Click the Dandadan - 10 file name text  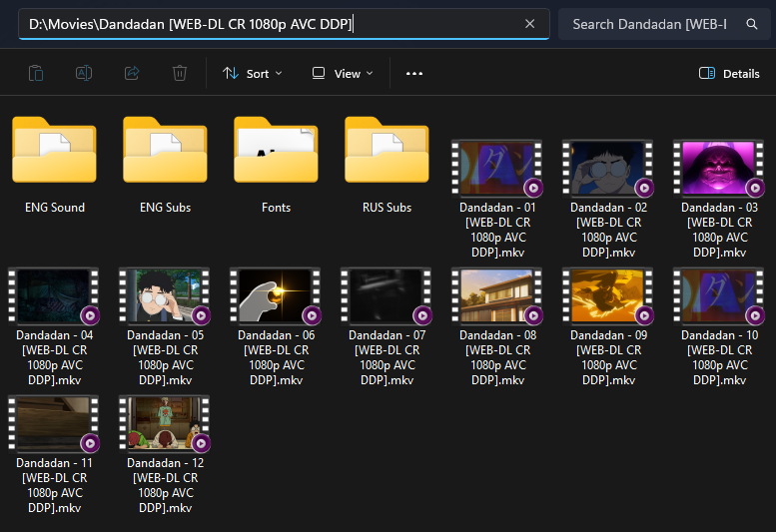(x=719, y=358)
